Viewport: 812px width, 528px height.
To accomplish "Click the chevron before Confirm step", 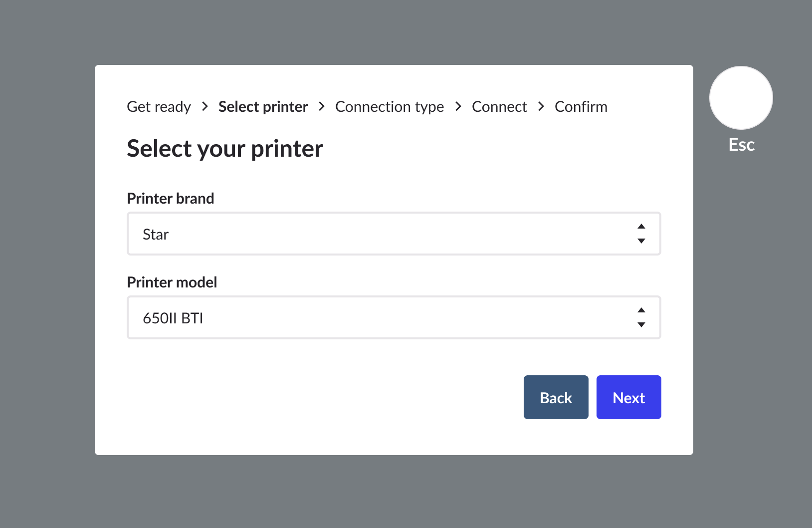I will pos(541,106).
